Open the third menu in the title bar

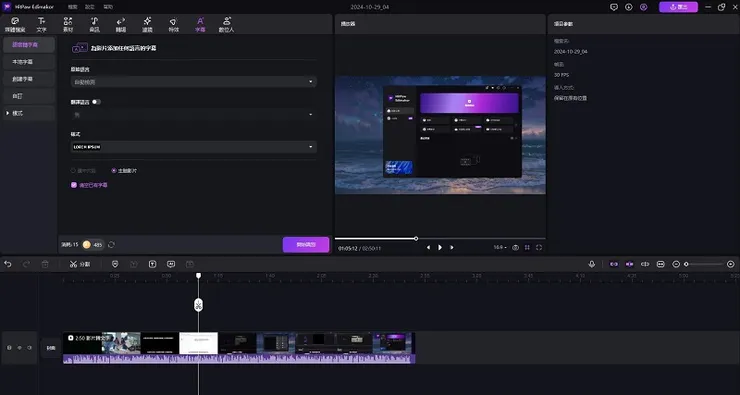pyautogui.click(x=108, y=7)
